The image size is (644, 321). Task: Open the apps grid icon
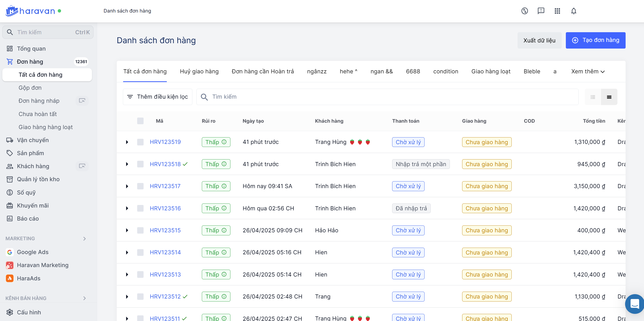click(557, 11)
